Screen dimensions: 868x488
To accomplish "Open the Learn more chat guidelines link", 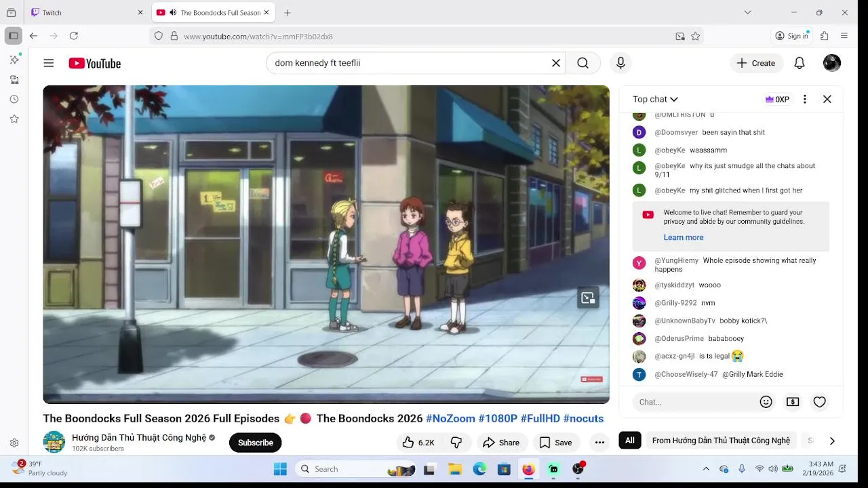I will click(x=683, y=237).
